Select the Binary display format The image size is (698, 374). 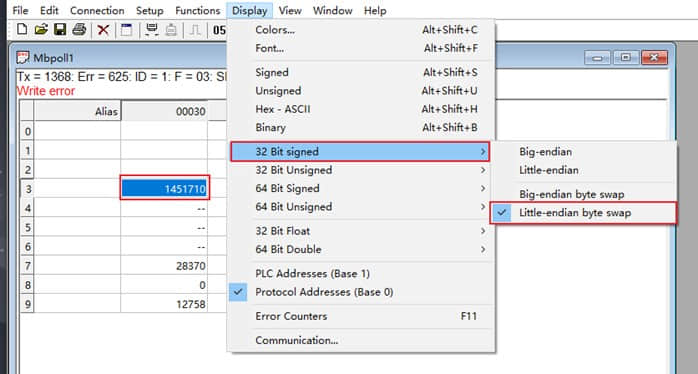tap(361, 127)
